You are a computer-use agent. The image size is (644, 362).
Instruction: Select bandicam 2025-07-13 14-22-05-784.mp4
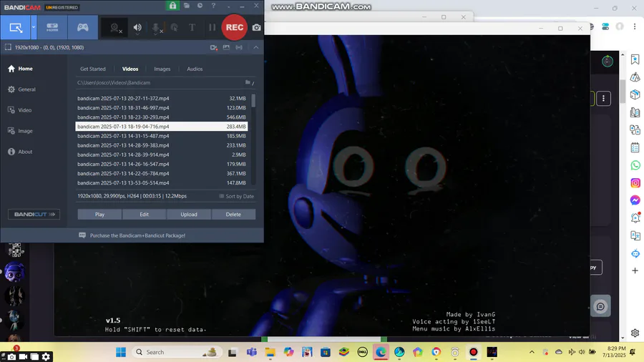click(162, 174)
